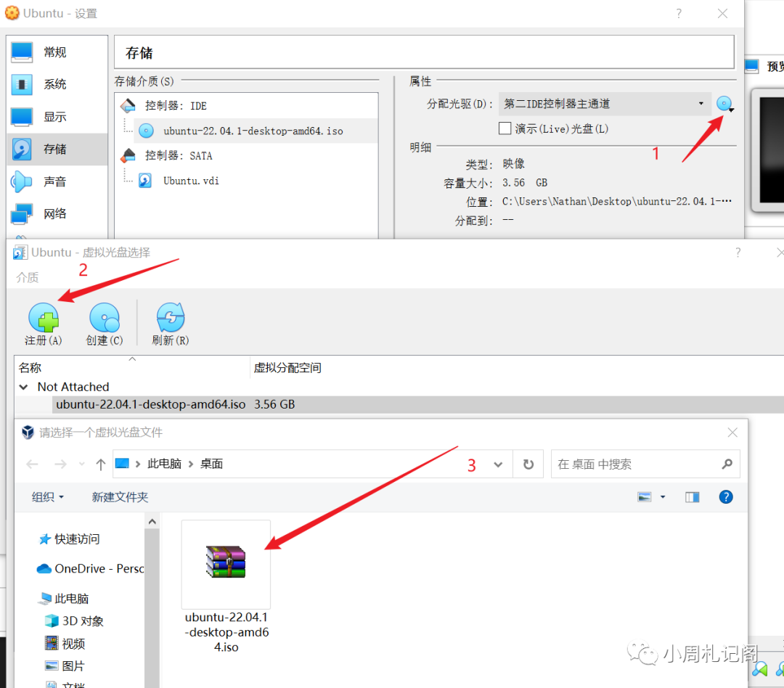The height and width of the screenshot is (688, 784).
Task: Click help icon in 虚拟光盘选择 dialog
Action: click(738, 253)
